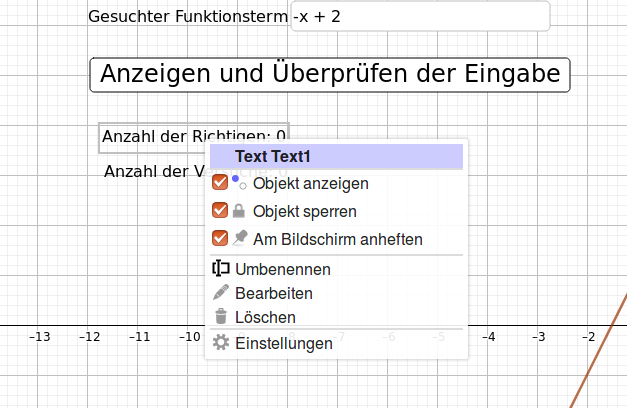This screenshot has height=408, width=627.
Task: Click the Anzahl der Versuche text
Action: click(154, 172)
